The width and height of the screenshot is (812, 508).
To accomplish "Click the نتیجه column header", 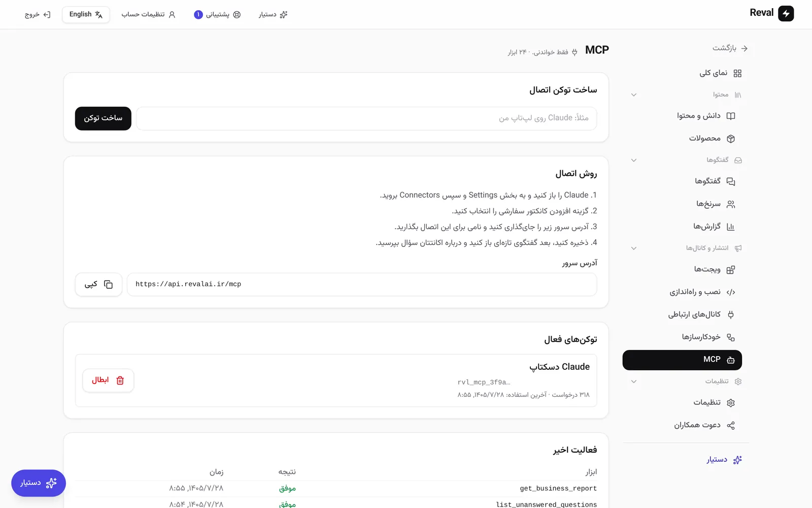I will [x=287, y=472].
